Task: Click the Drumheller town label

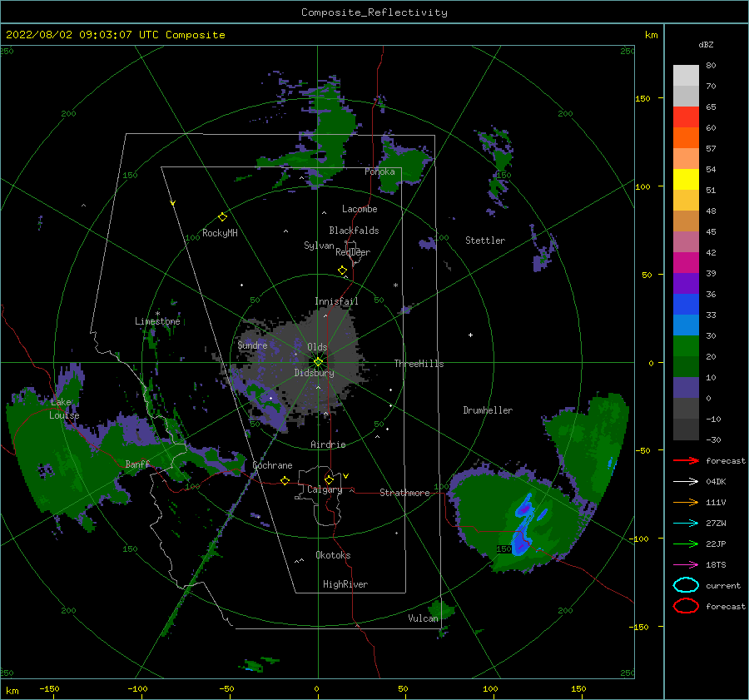Action: (488, 410)
